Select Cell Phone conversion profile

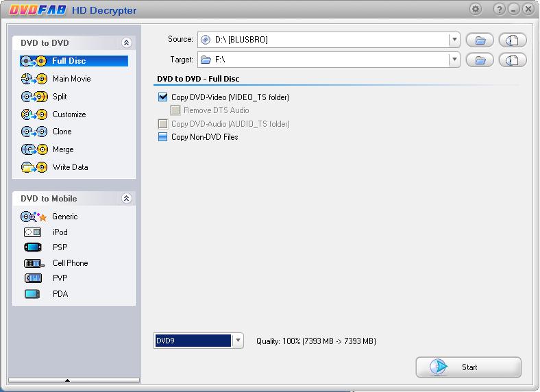[x=71, y=263]
